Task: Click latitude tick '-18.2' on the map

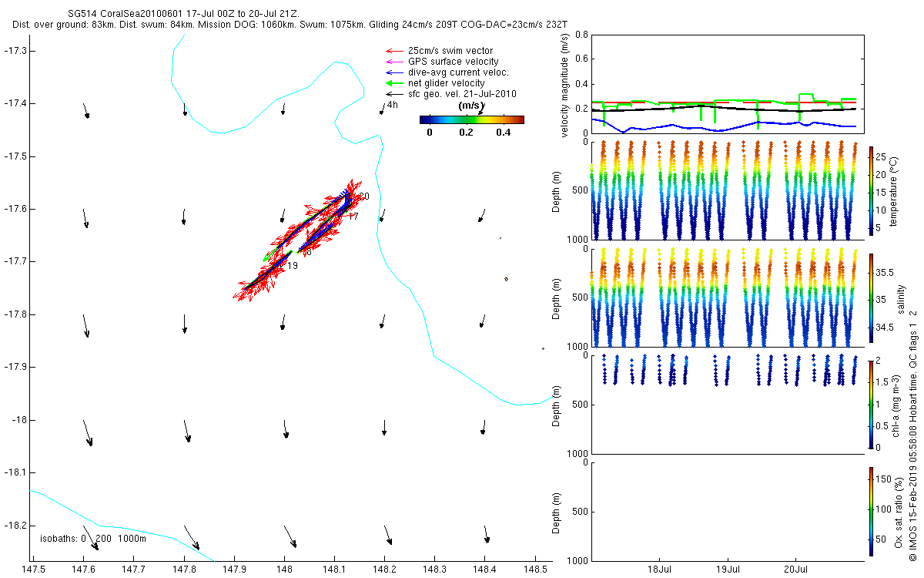Action: (x=16, y=526)
